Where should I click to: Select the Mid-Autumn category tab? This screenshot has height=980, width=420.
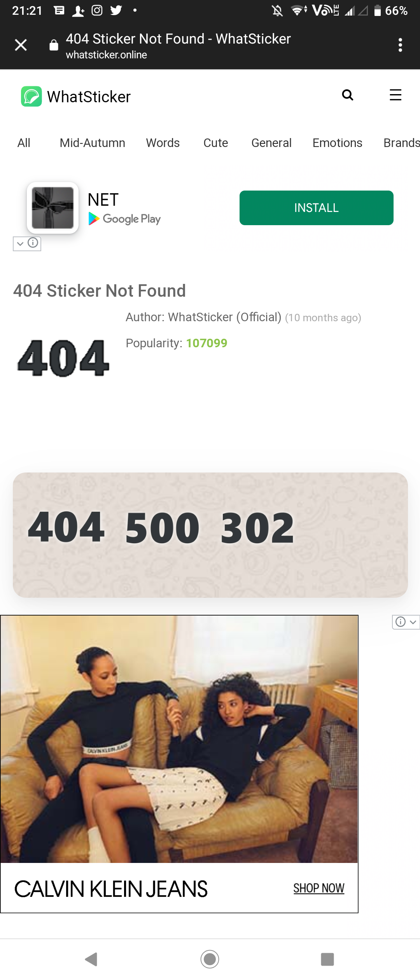tap(93, 143)
